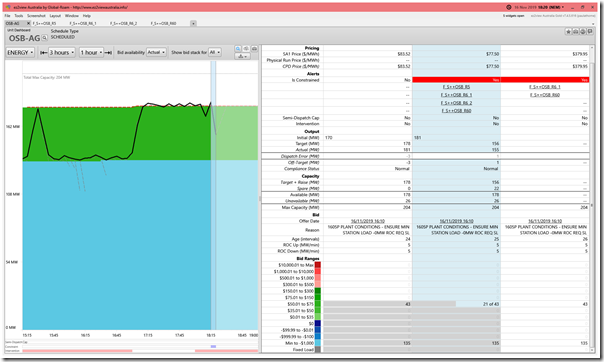
Task: Switch to the F_S++OSB_R6_1 tab
Action: point(83,23)
